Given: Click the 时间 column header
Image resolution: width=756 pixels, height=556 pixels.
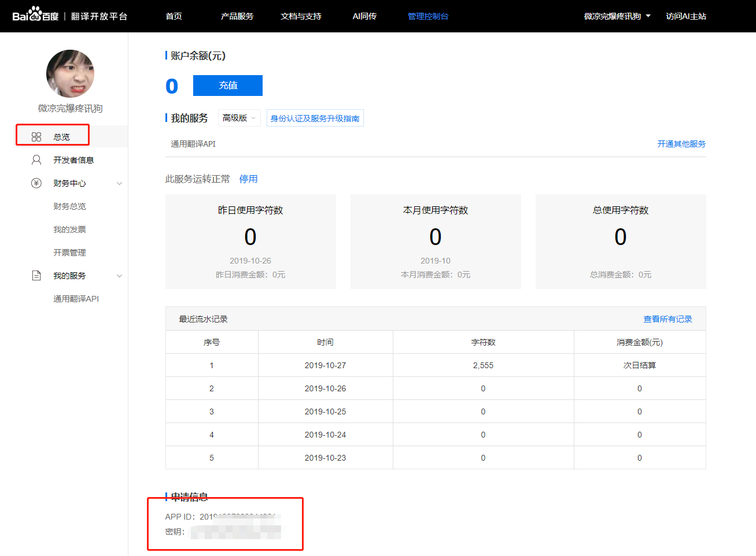Looking at the screenshot, I should [x=325, y=342].
